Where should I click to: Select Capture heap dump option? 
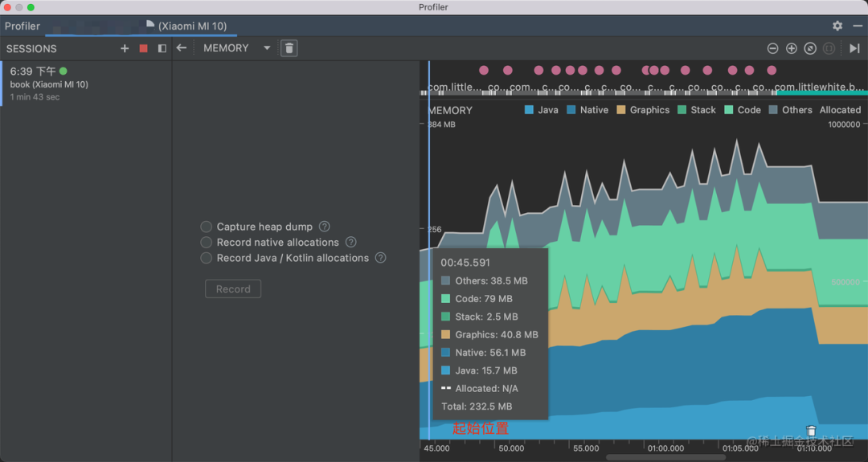[206, 227]
